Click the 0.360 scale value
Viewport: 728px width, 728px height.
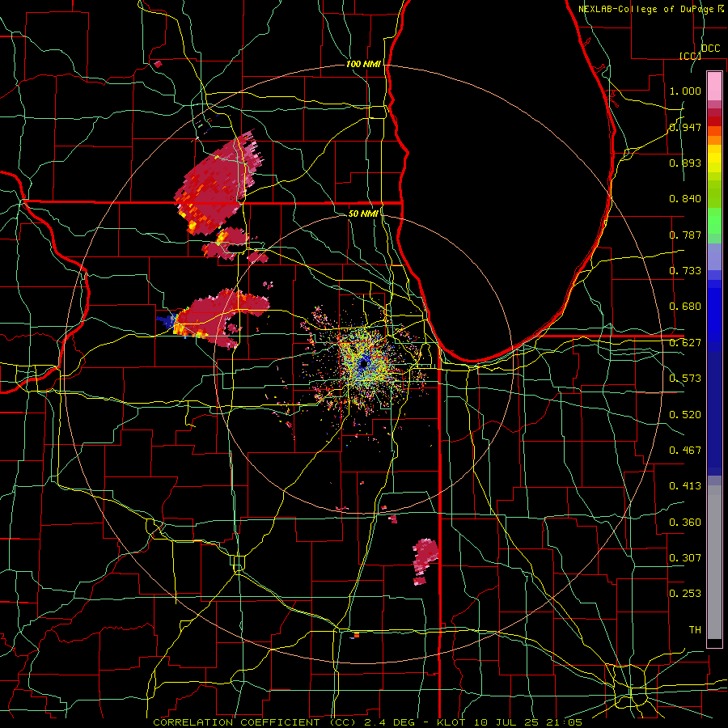point(685,523)
